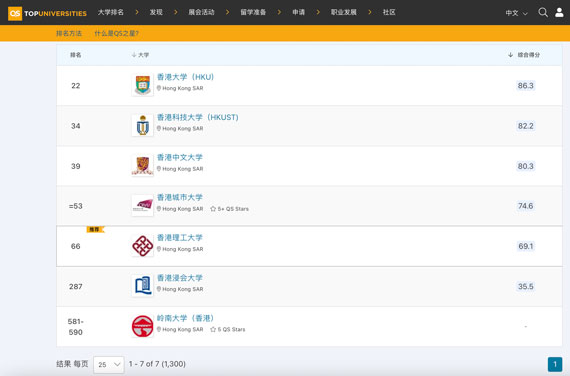The height and width of the screenshot is (376, 570).
Task: Click the City University of Hong Kong logo
Action: [x=142, y=205]
